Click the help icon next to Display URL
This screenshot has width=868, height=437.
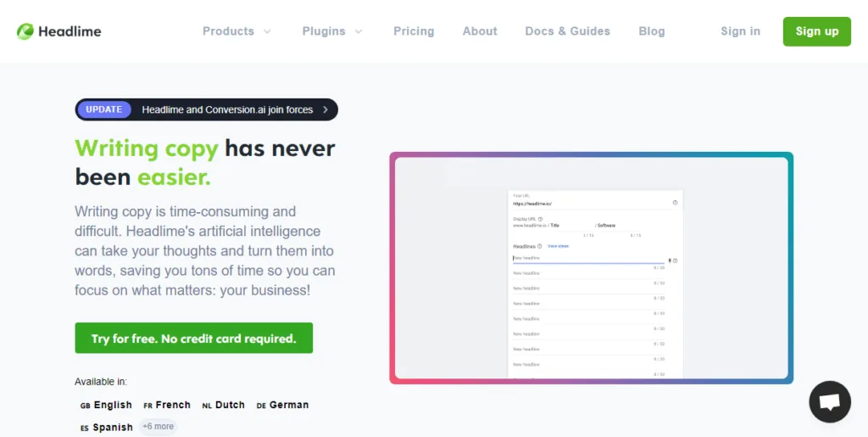(540, 219)
